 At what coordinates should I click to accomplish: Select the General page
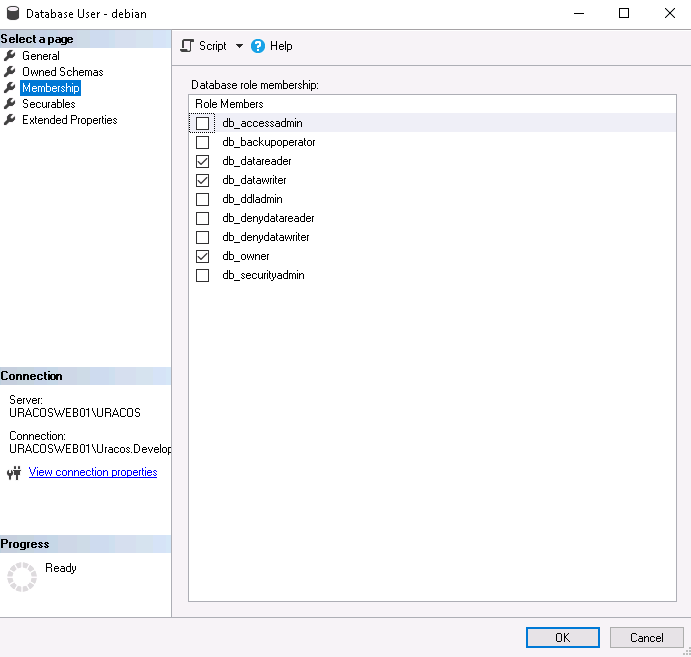pyautogui.click(x=41, y=56)
